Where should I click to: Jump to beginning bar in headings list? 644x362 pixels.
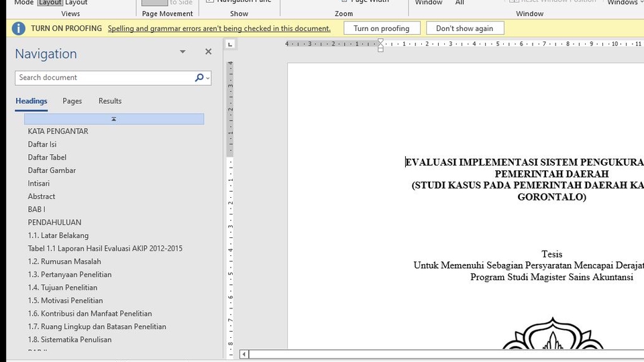point(114,119)
